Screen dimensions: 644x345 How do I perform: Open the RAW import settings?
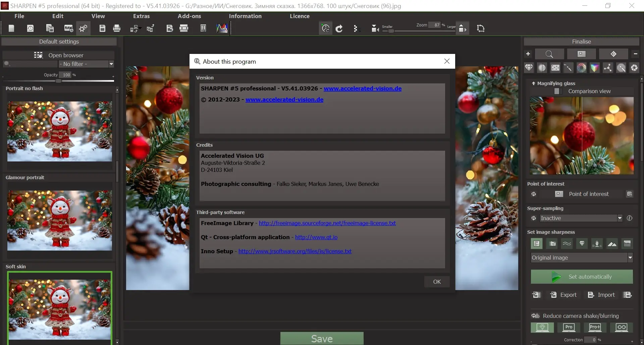pyautogui.click(x=68, y=28)
